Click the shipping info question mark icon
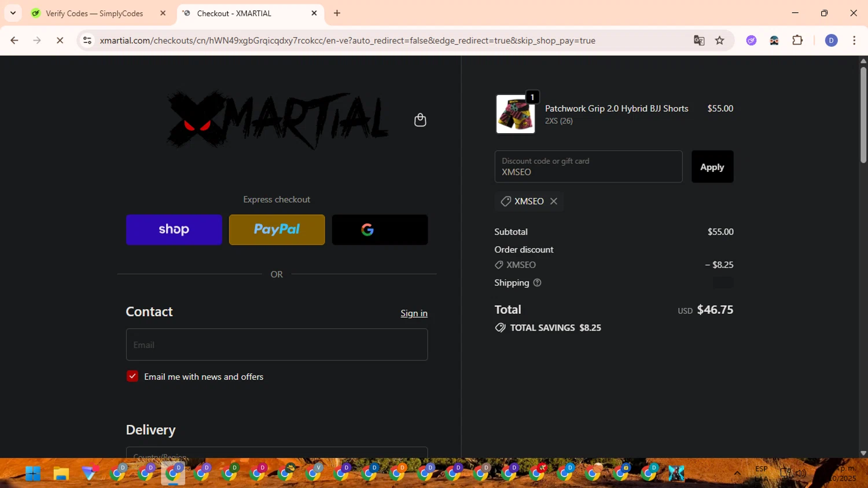 537,282
